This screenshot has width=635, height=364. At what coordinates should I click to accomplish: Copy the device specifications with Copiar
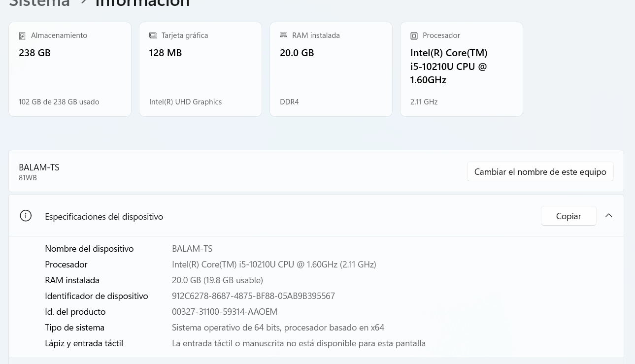tap(568, 216)
